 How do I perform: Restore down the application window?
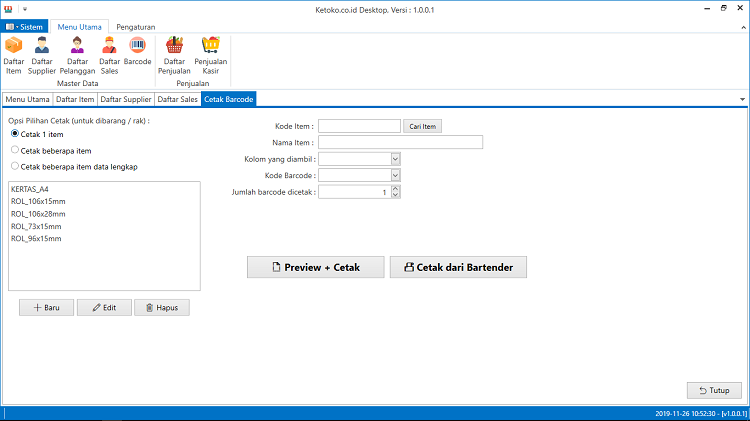tap(724, 9)
